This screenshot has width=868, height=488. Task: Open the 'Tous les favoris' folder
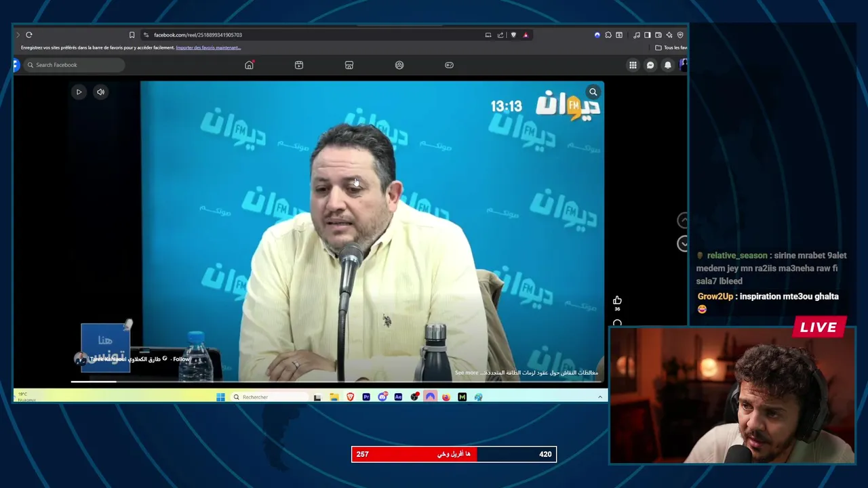point(671,47)
